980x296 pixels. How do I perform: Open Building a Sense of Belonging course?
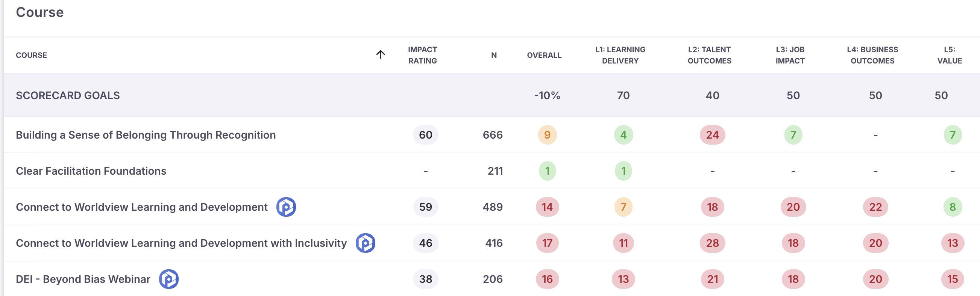coord(146,135)
